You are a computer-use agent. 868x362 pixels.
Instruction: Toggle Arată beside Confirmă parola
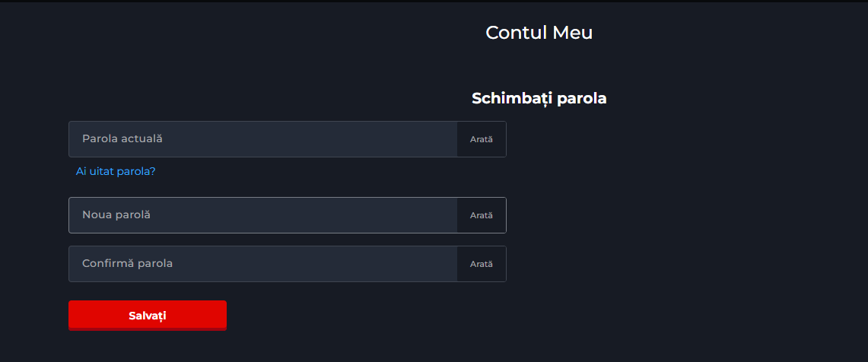[x=482, y=264]
